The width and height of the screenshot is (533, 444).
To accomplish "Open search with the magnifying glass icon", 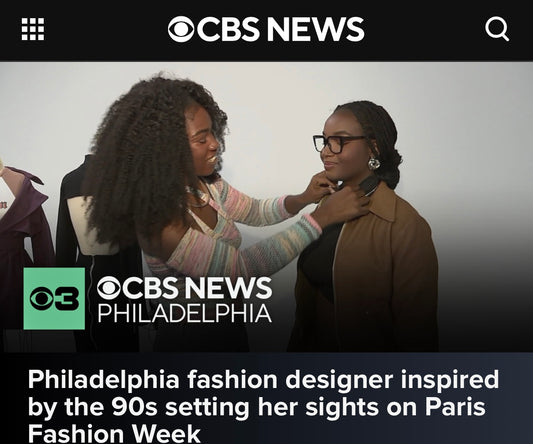I will click(x=497, y=29).
